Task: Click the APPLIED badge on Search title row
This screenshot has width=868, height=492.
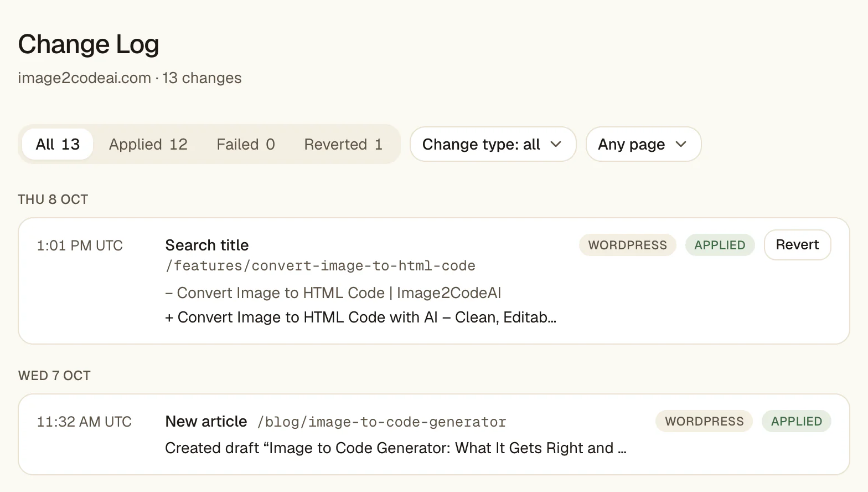Action: pos(720,245)
